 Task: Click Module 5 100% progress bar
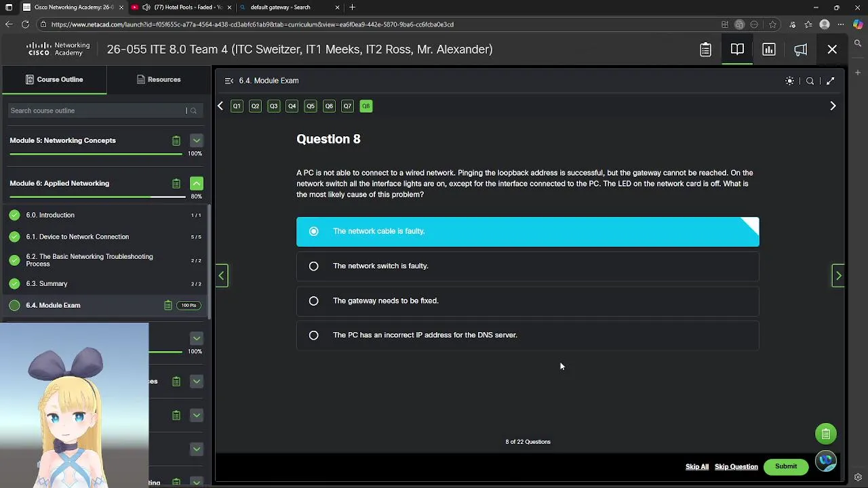96,155
